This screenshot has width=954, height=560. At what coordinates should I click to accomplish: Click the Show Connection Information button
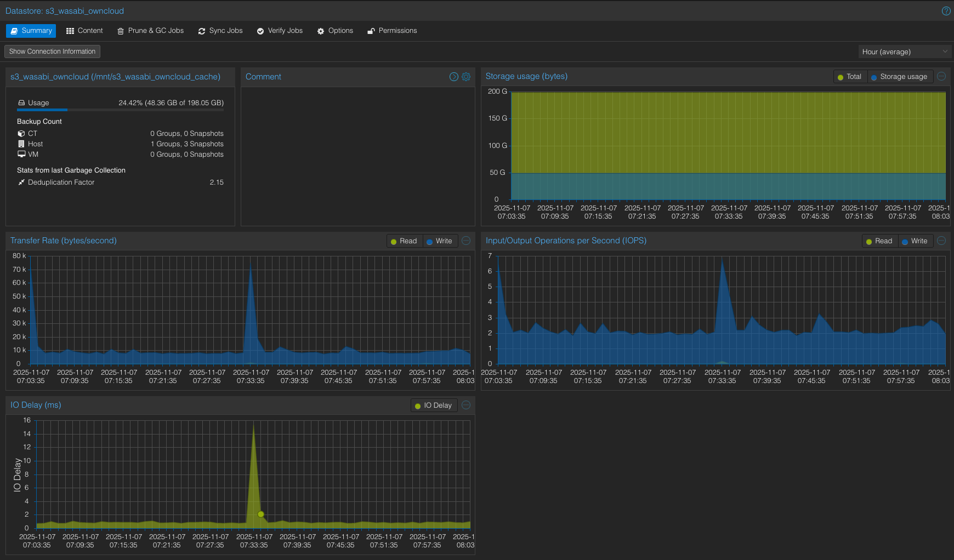pos(52,52)
